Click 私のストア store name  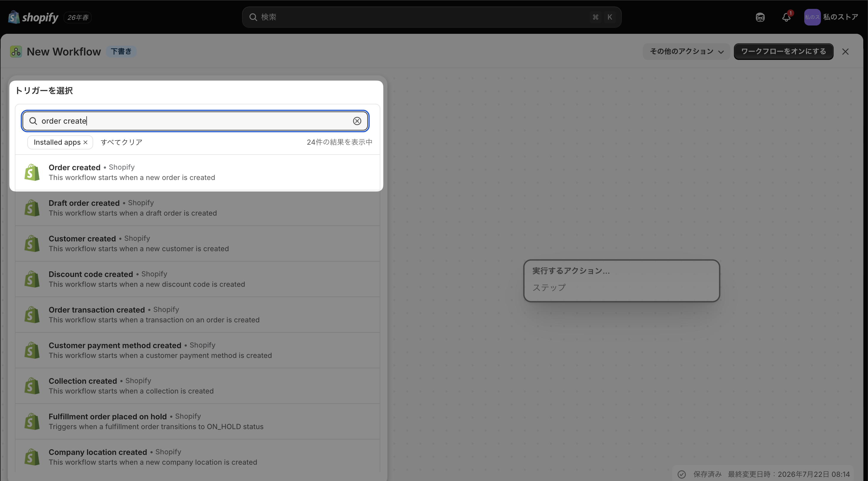click(x=840, y=17)
